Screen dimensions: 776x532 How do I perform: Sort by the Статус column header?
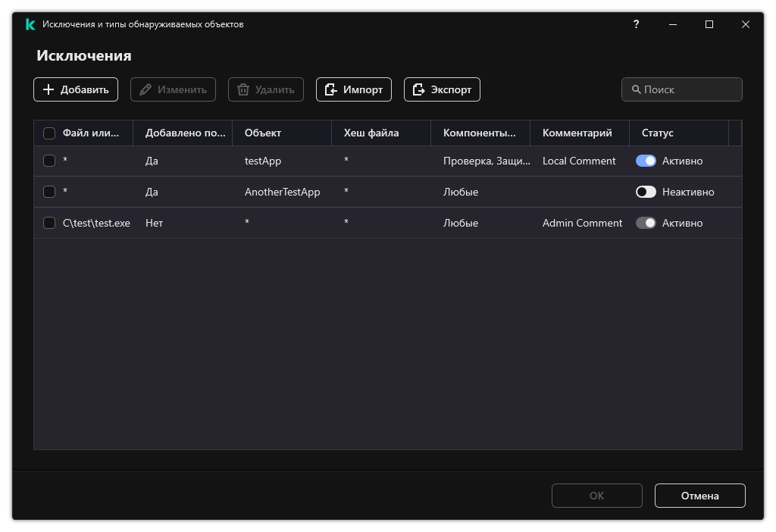pyautogui.click(x=657, y=133)
